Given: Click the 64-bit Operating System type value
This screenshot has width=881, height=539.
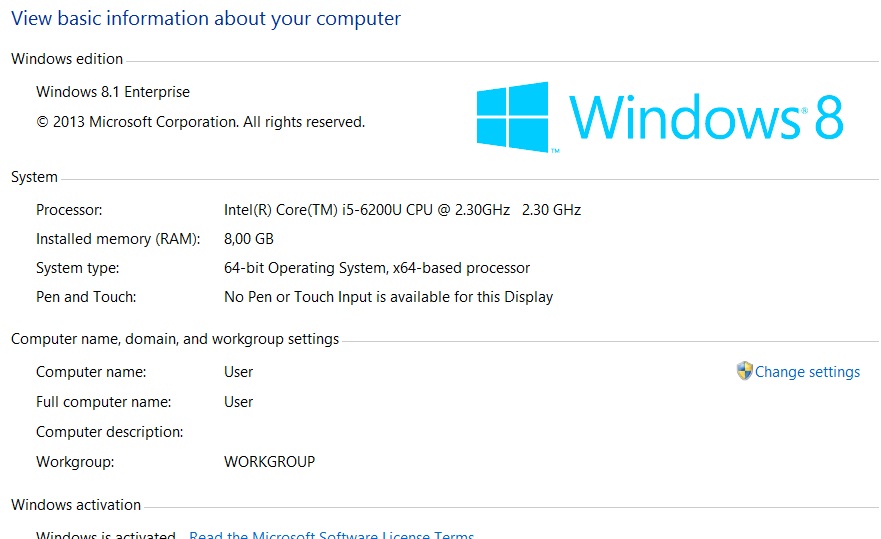Looking at the screenshot, I should click(377, 268).
